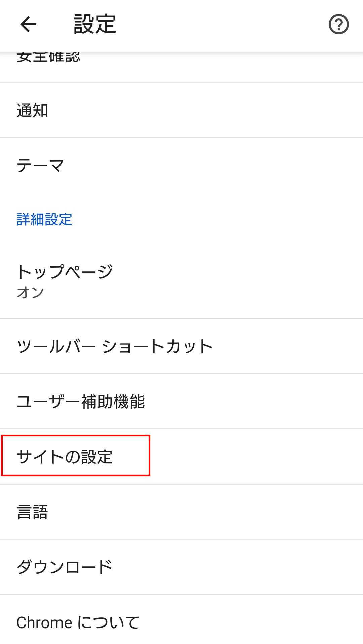The height and width of the screenshot is (644, 363).
Task: Open サイトの設定
Action: tap(65, 457)
